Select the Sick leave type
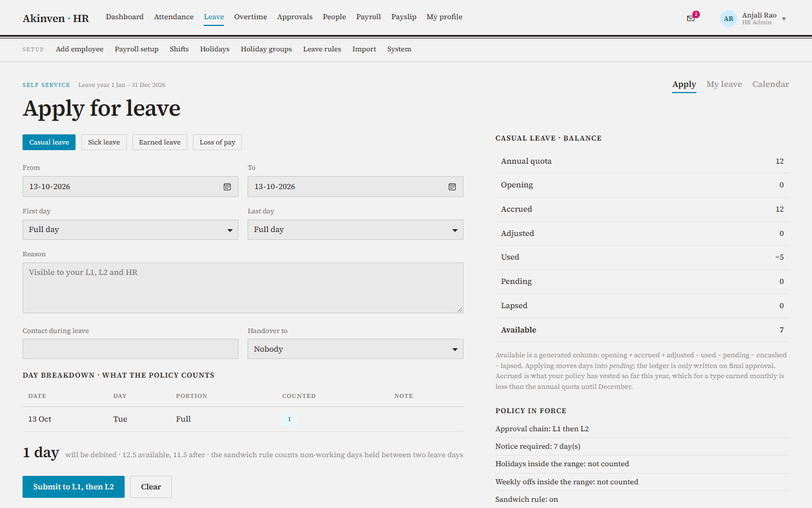812x508 pixels. (x=104, y=142)
